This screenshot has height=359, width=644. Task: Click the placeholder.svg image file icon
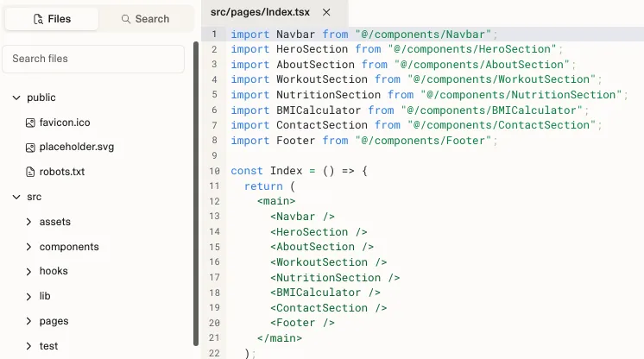[x=30, y=148]
